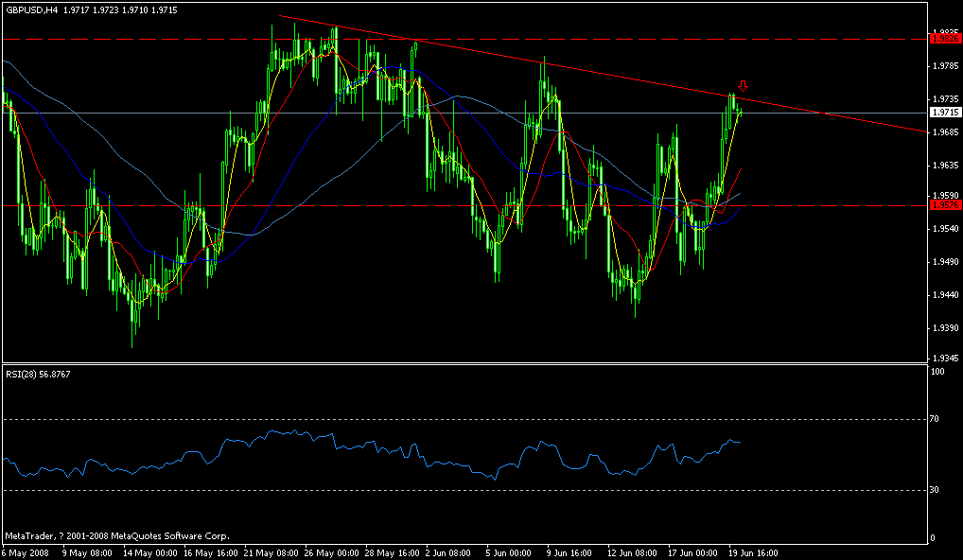963x560 pixels.
Task: Click the divider between the chart and RSI panel
Action: point(473,364)
